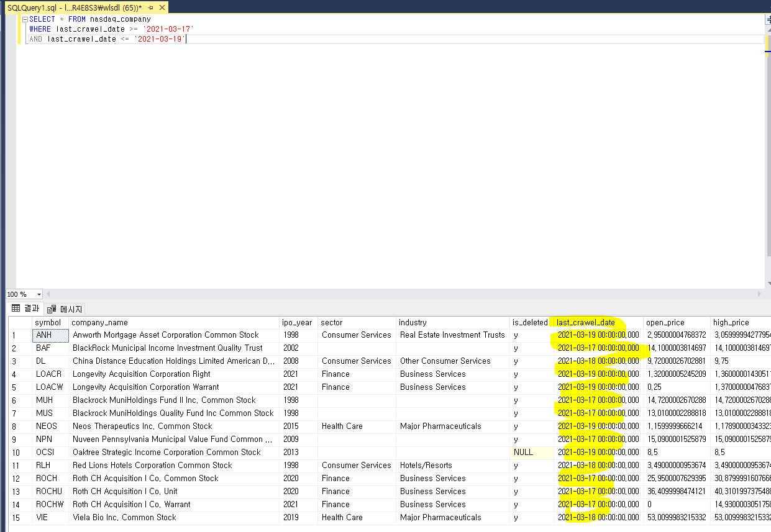Select row number 1 header
Image resolution: width=771 pixels, height=532 pixels.
point(20,335)
